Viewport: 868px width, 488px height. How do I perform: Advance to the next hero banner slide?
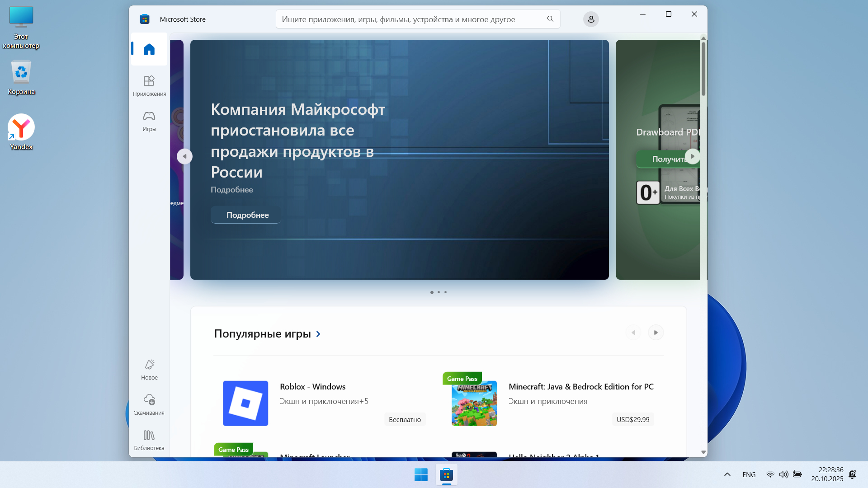point(692,156)
